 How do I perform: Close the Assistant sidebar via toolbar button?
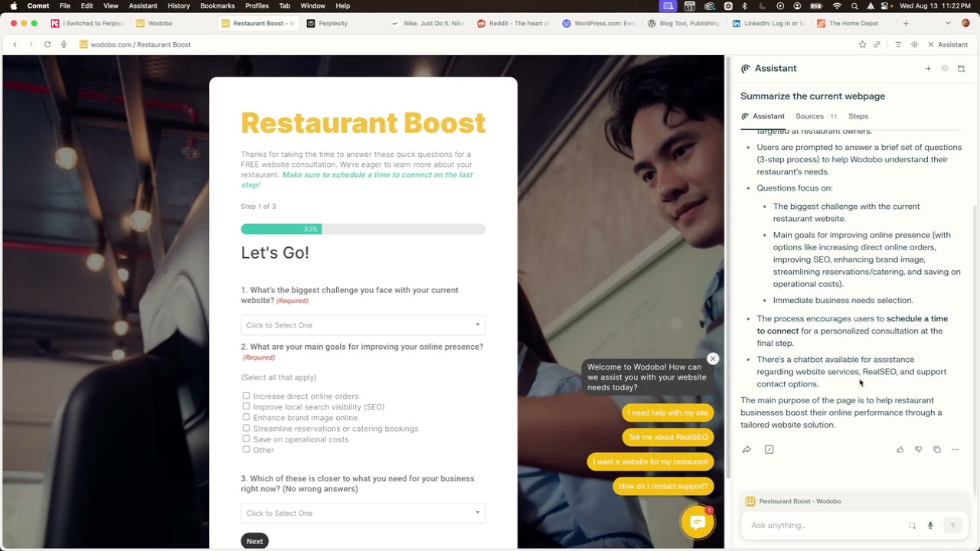[948, 44]
